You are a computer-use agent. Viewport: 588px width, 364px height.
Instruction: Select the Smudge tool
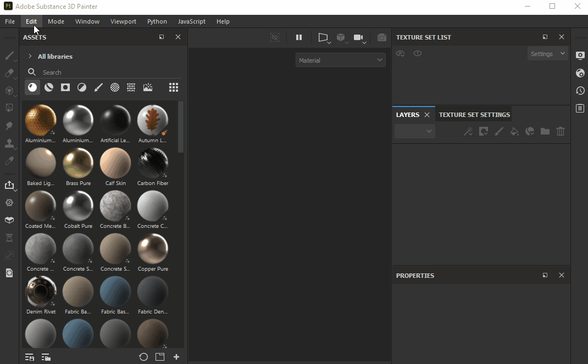click(9, 126)
